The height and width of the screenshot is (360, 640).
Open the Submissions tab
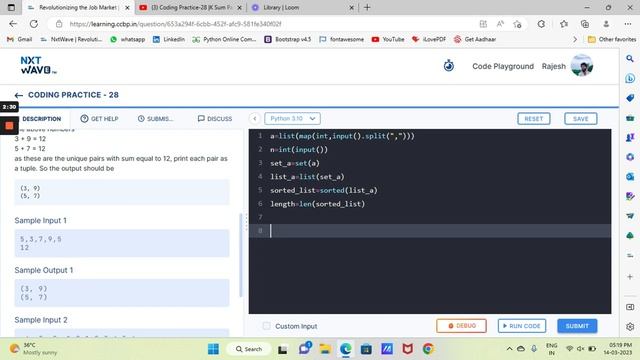(x=155, y=119)
